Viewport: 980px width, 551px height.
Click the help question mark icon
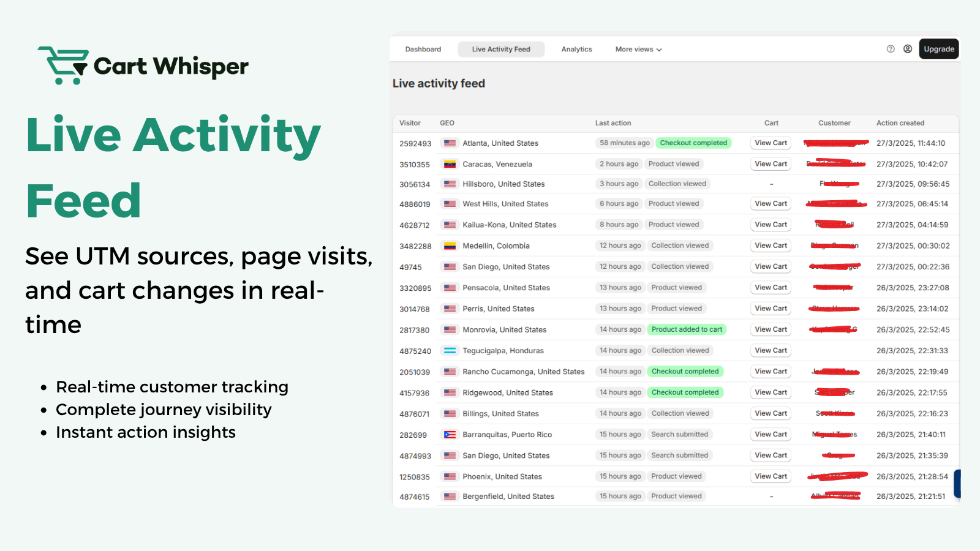(x=891, y=49)
